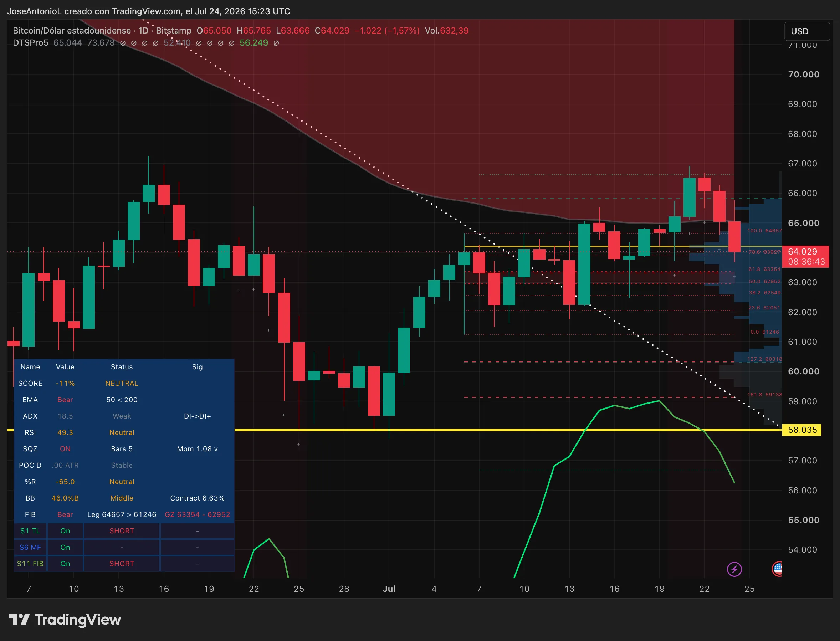Screen dimensions: 840x641
Task: Click the Fibonacci label 161.8 59138
Action: click(764, 395)
